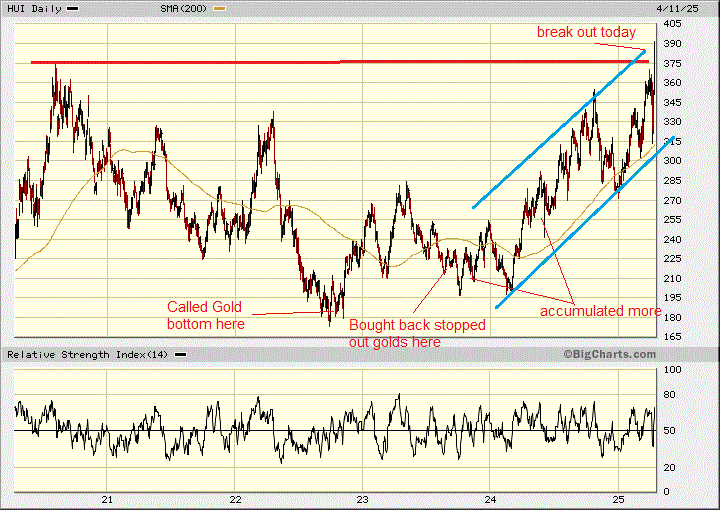Click the '©BigCharts.com' credit

pyautogui.click(x=610, y=354)
